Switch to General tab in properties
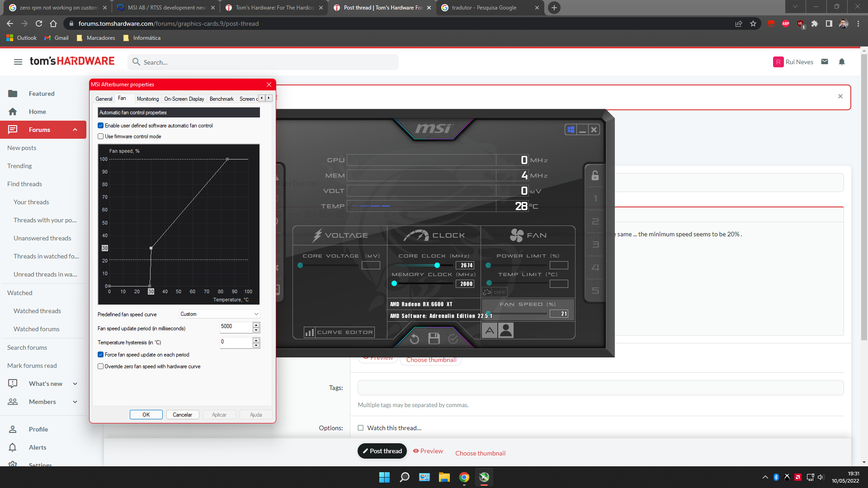 [104, 99]
